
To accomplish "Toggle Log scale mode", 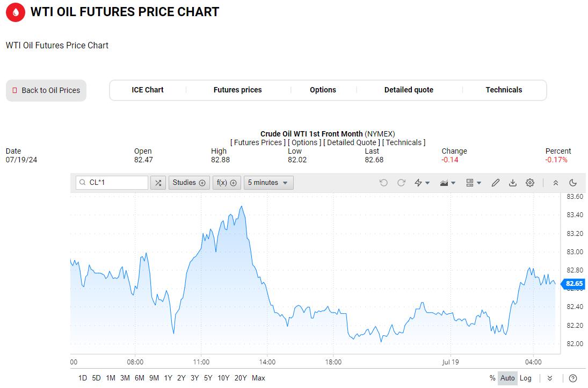I will tap(525, 378).
